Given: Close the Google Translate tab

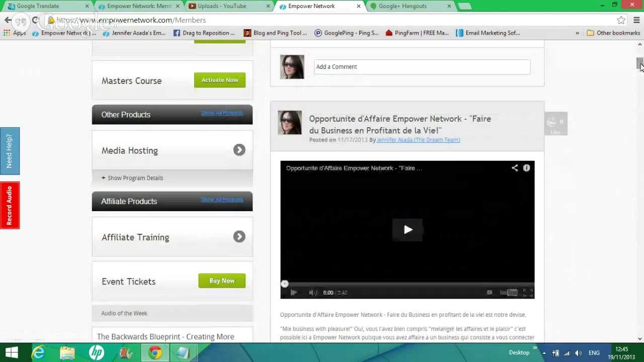Looking at the screenshot, I should point(87,6).
